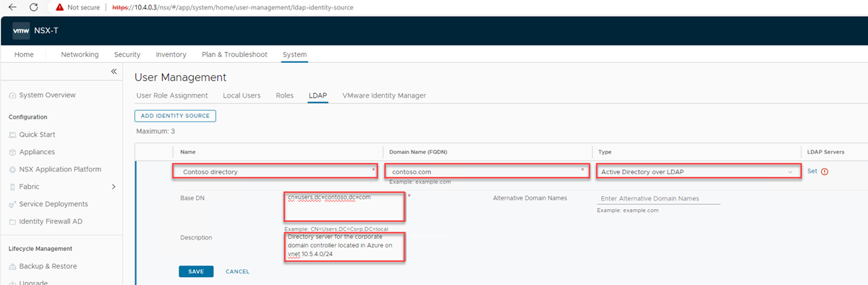This screenshot has height=285, width=868.
Task: Click the Backup & Restore icon
Action: [x=12, y=266]
